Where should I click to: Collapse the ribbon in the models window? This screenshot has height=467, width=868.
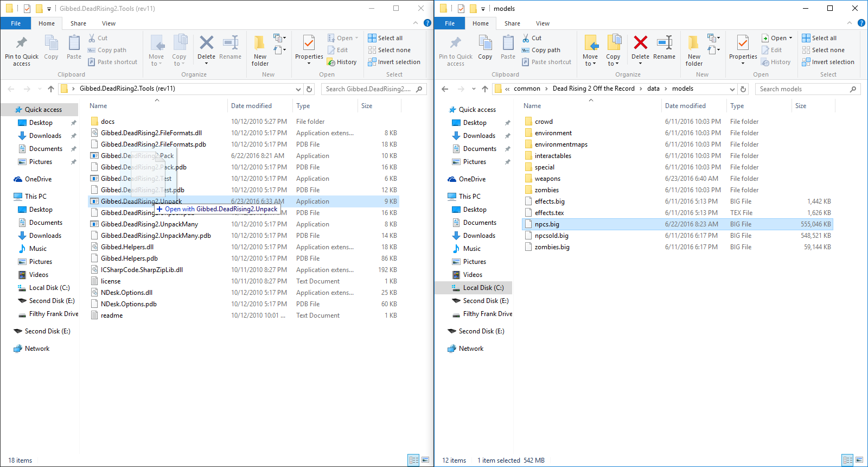tap(850, 23)
